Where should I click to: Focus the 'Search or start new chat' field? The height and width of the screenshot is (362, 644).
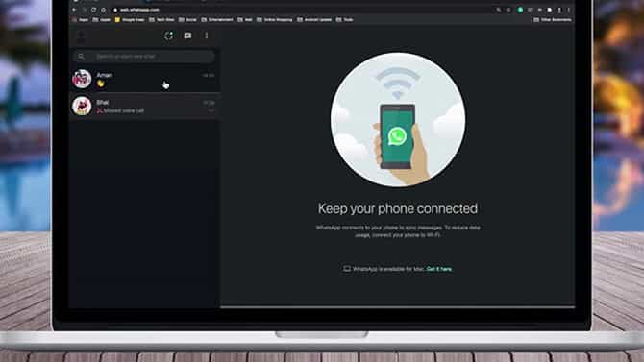(144, 57)
